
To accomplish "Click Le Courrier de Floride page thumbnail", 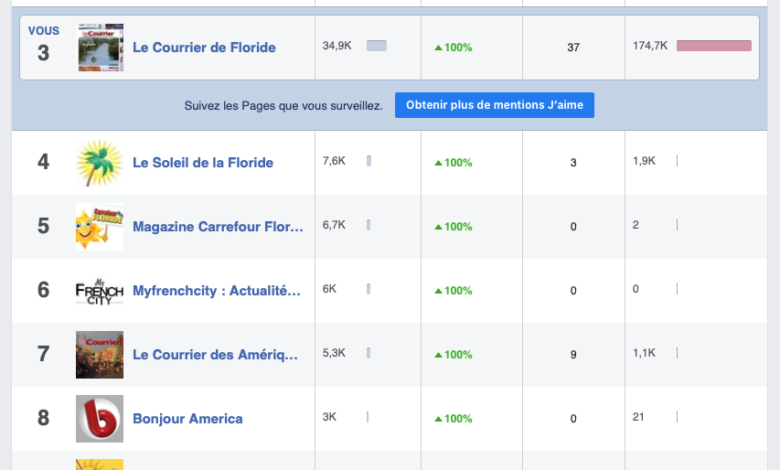I will (100, 47).
